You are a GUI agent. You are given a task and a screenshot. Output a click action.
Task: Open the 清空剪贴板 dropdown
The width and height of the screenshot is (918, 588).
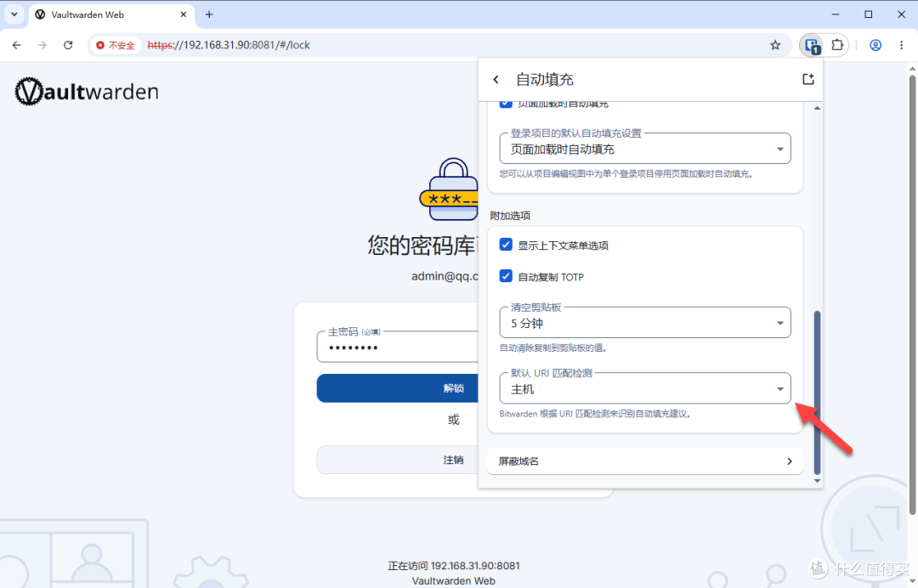[x=645, y=322]
